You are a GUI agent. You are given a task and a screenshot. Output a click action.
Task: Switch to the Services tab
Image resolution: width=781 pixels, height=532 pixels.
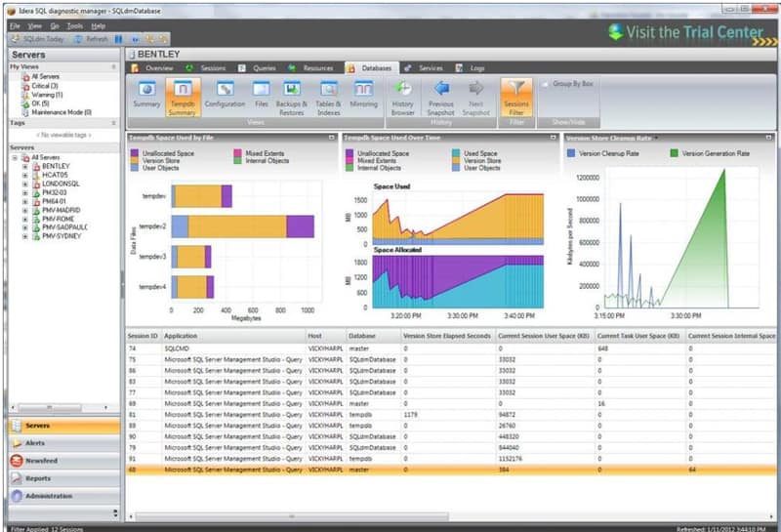point(425,68)
